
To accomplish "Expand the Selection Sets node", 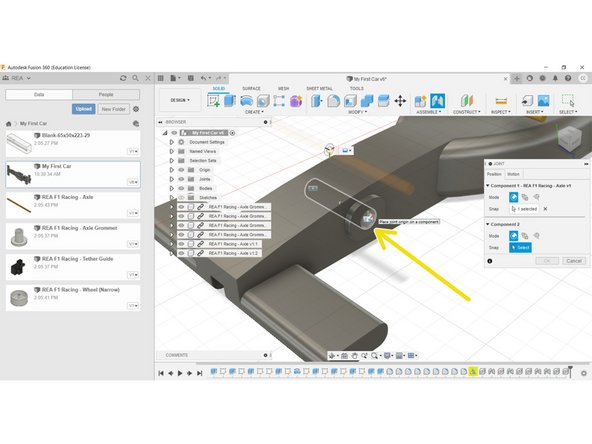I will (x=171, y=160).
